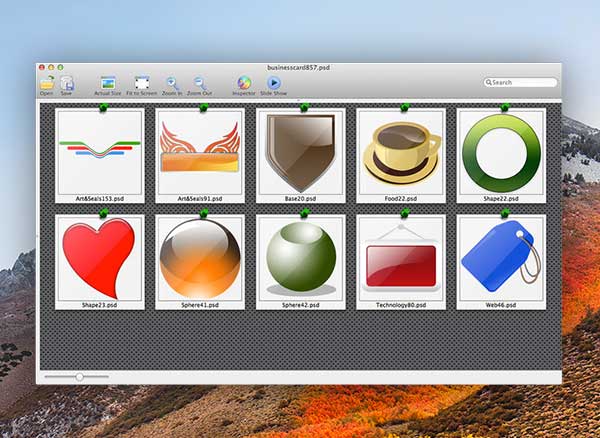Open the Inspector color wheel icon
The width and height of the screenshot is (600, 438).
pos(244,83)
